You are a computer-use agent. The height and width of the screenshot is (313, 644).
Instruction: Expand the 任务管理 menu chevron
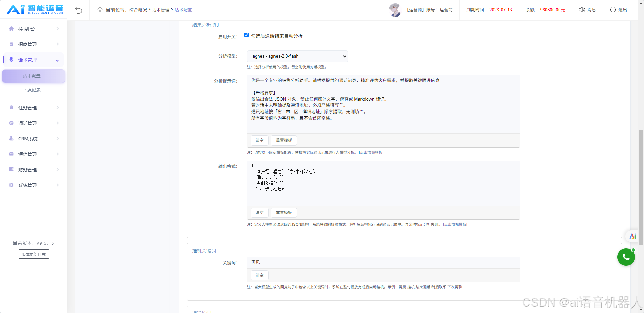coord(58,107)
